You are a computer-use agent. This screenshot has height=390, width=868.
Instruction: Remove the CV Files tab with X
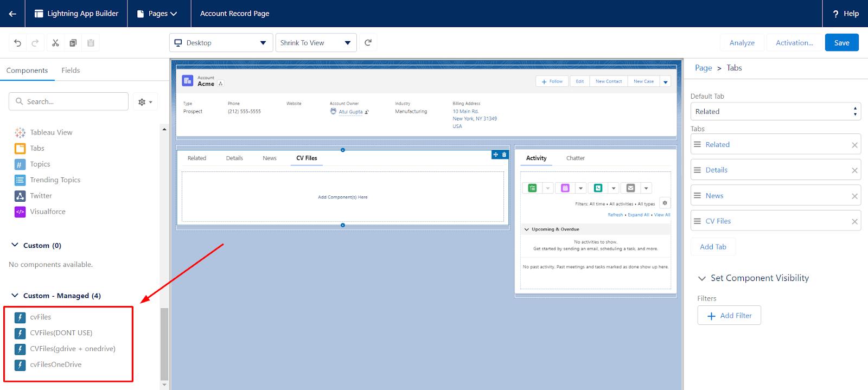(854, 221)
